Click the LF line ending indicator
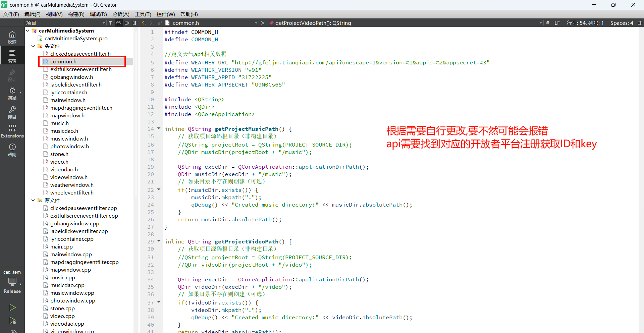This screenshot has width=644, height=333. [x=557, y=23]
